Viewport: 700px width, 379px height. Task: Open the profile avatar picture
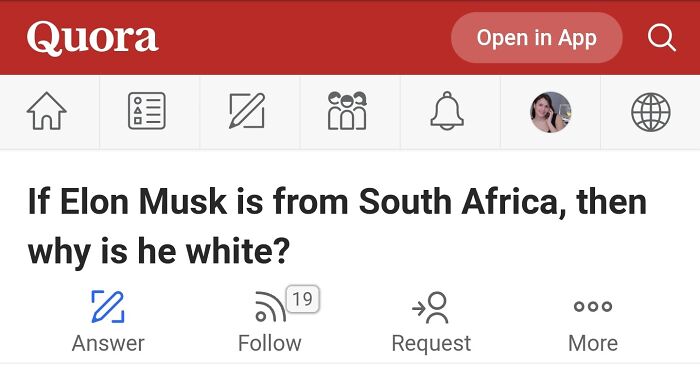coord(550,112)
